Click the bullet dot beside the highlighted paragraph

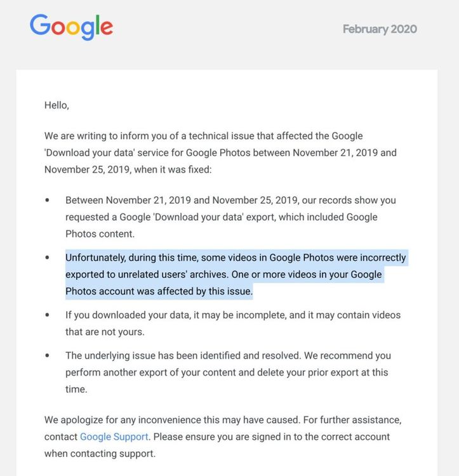click(x=47, y=258)
